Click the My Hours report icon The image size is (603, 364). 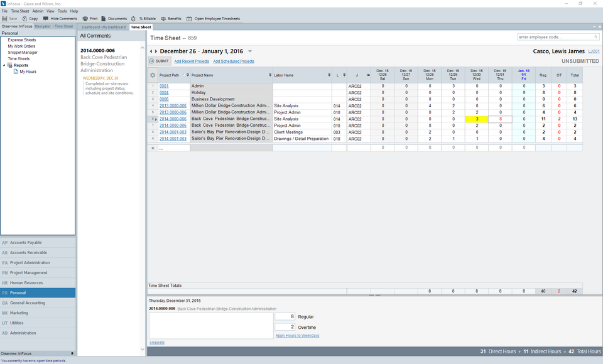point(16,72)
